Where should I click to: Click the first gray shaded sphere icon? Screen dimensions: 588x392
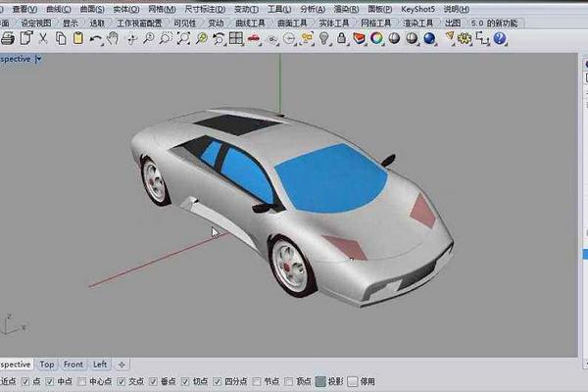click(x=394, y=38)
